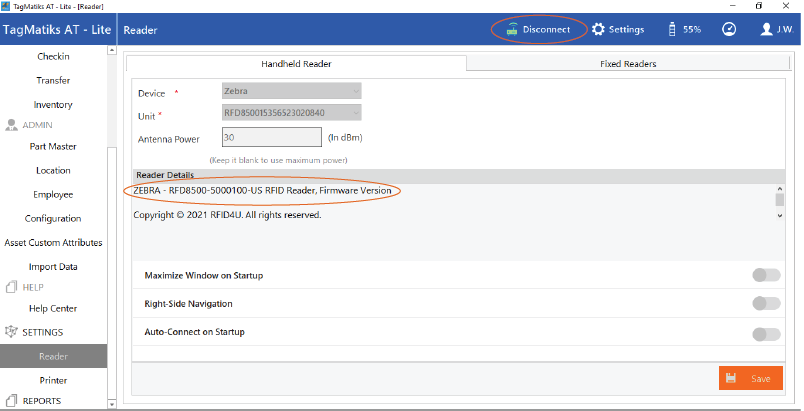Click the floppy disk icon on Save
Image resolution: width=804 pixels, height=411 pixels.
point(731,379)
